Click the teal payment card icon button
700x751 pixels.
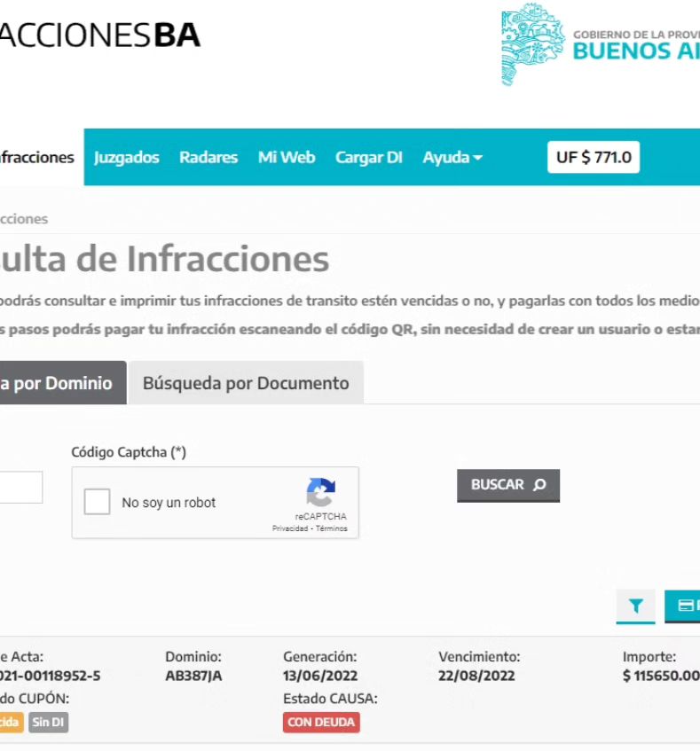pos(684,606)
